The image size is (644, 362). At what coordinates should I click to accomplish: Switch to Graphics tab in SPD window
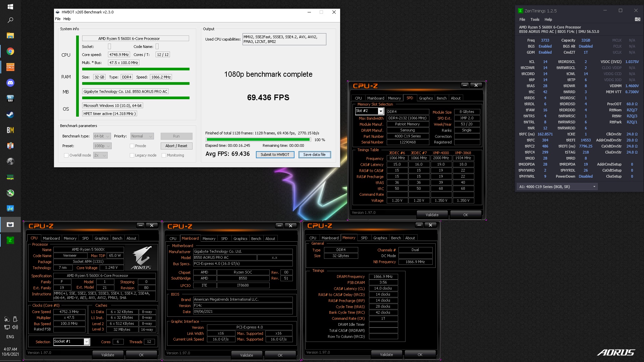[426, 98]
